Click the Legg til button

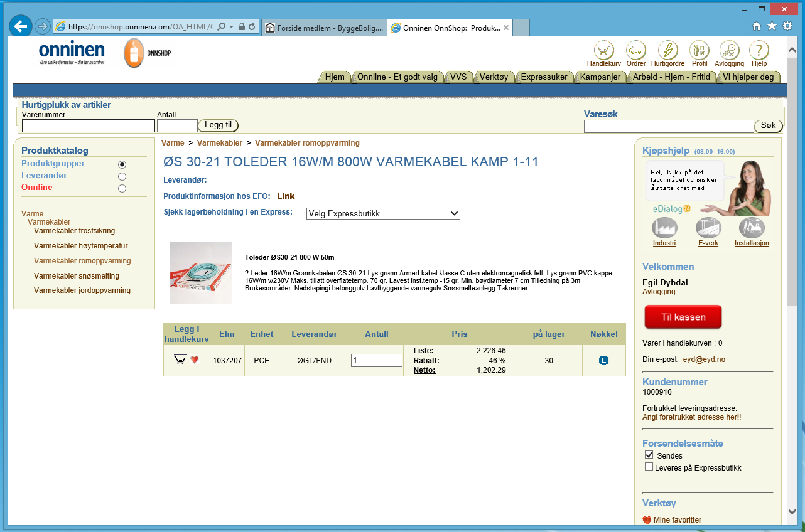point(218,125)
